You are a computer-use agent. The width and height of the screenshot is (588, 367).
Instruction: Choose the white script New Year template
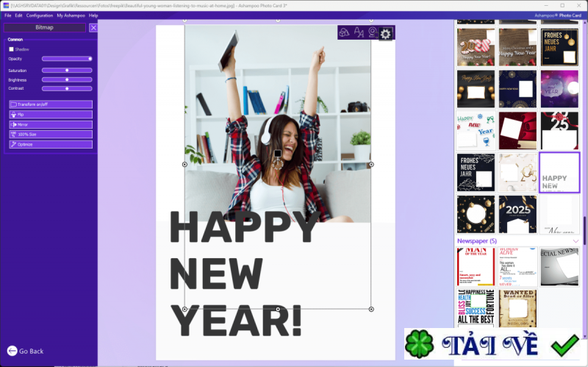point(559,214)
